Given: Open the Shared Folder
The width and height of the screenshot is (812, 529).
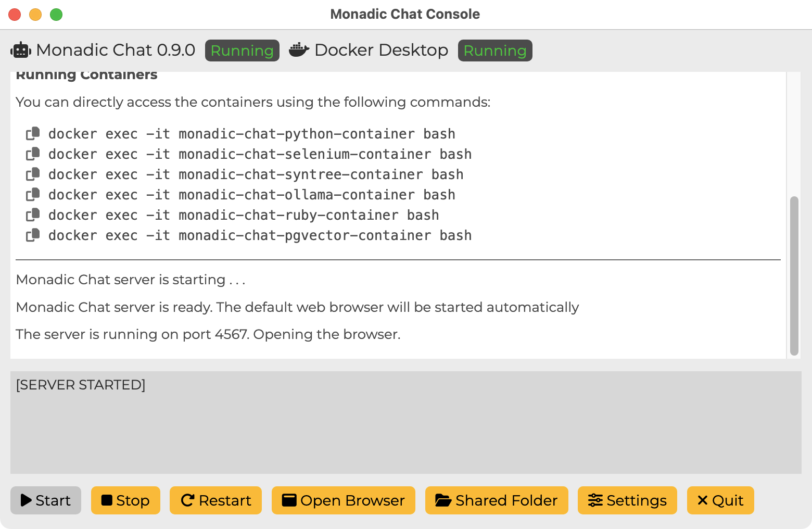Looking at the screenshot, I should point(496,500).
